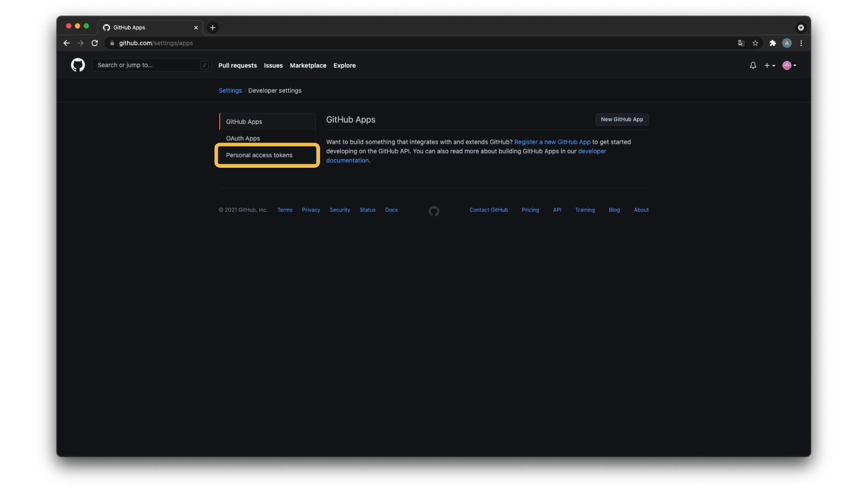Screen dimensions: 868x489
Task: Click the slash shortcut hint in search box
Action: [204, 65]
